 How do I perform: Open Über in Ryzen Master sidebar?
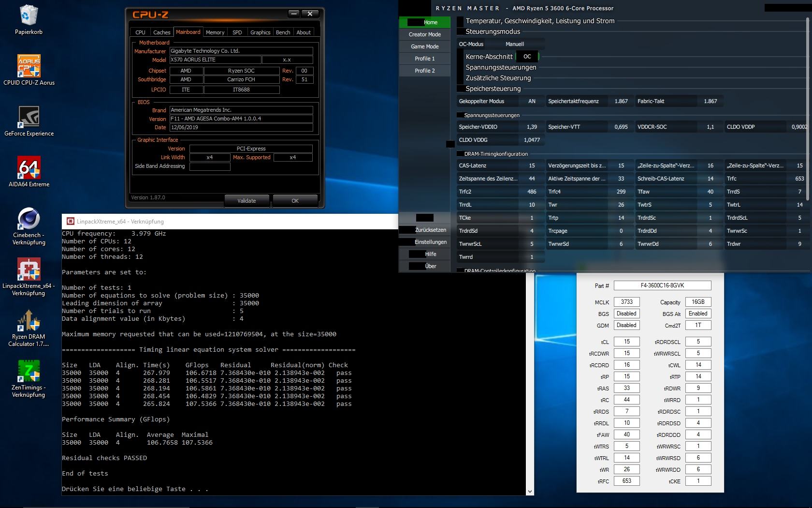click(x=425, y=266)
